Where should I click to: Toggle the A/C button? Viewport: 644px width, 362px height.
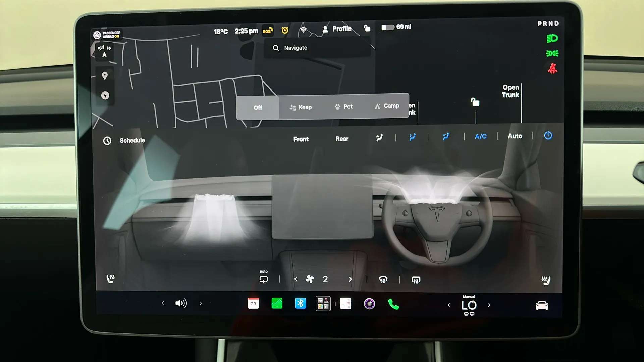(481, 136)
